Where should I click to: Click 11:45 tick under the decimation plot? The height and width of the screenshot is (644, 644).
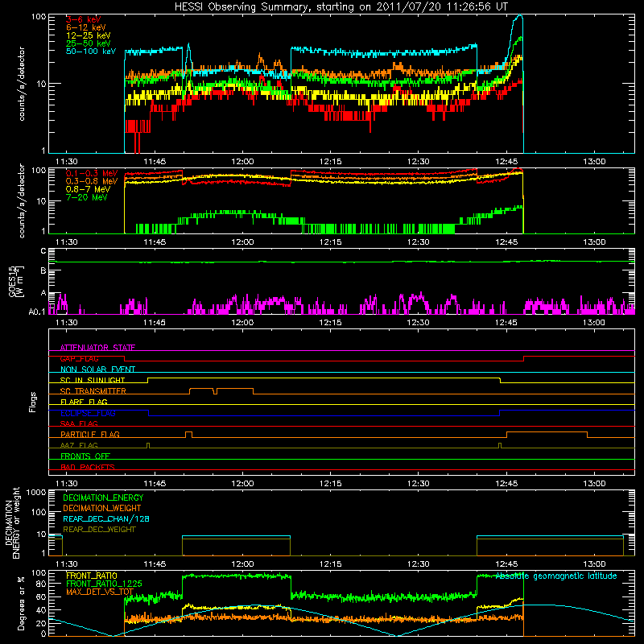click(155, 564)
